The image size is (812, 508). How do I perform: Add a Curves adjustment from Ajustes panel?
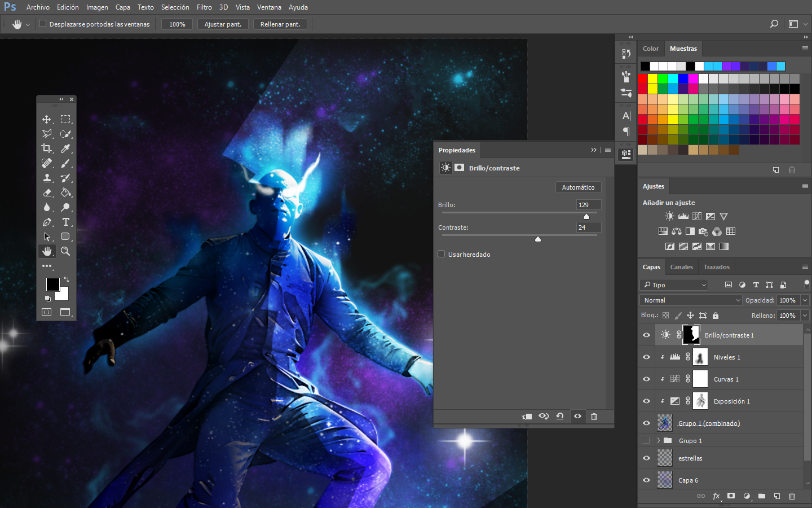697,216
